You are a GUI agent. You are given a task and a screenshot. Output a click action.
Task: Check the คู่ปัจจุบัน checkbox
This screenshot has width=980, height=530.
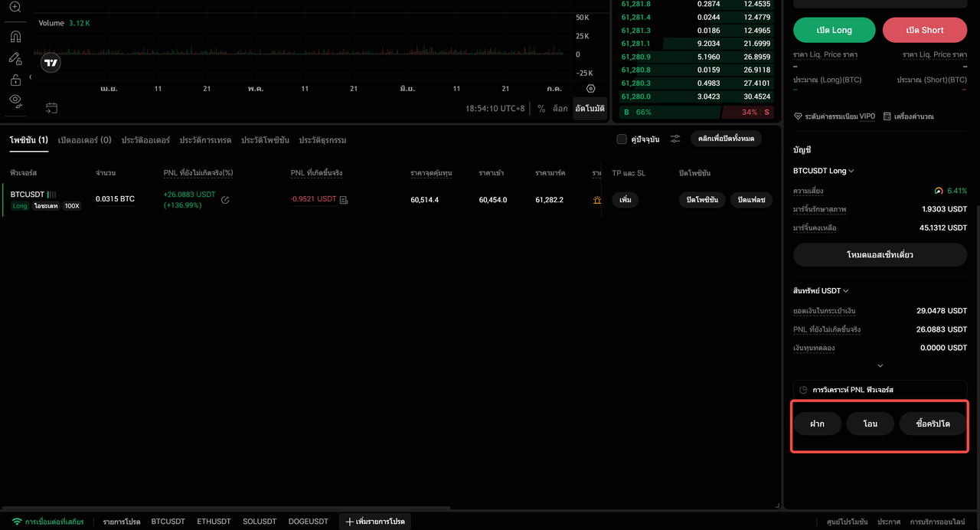point(622,139)
